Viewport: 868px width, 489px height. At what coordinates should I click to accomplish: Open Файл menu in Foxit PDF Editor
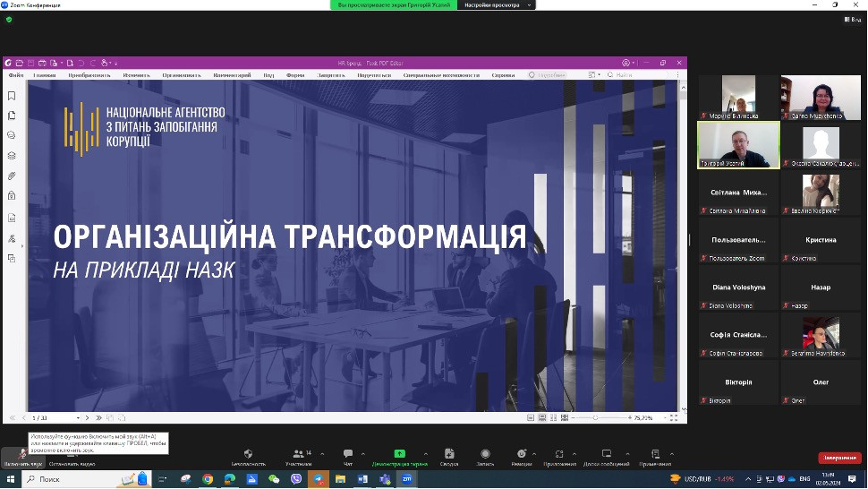point(16,74)
